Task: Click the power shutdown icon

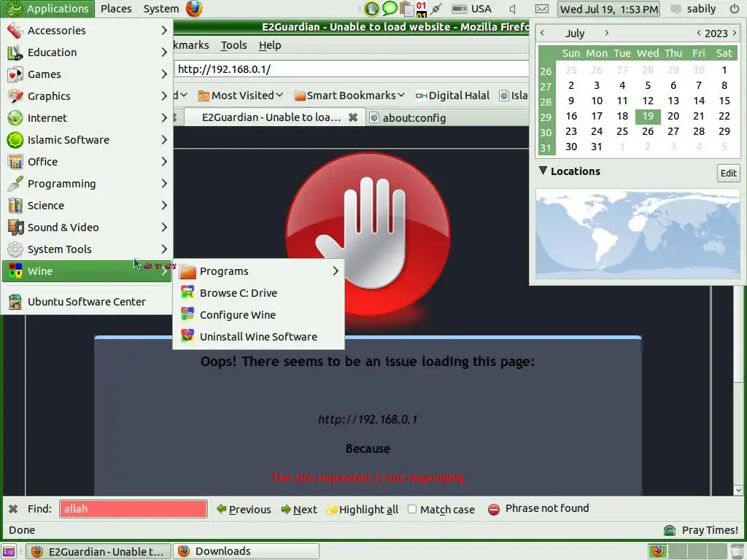Action: 735,9
